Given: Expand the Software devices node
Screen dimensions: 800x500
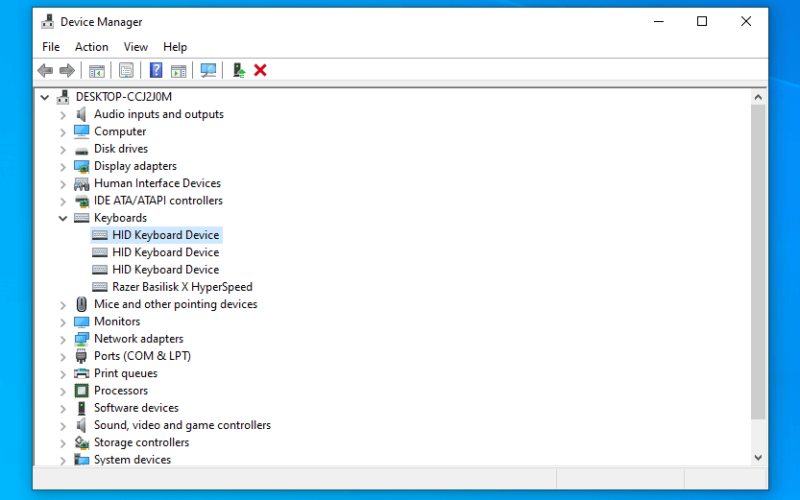Looking at the screenshot, I should tap(63, 409).
